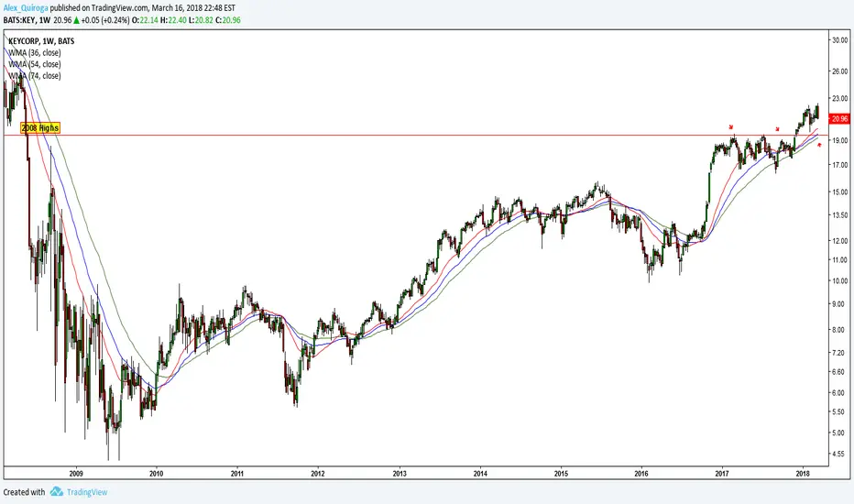Click the "2014" time axis label
This screenshot has width=854, height=504.
pos(480,474)
